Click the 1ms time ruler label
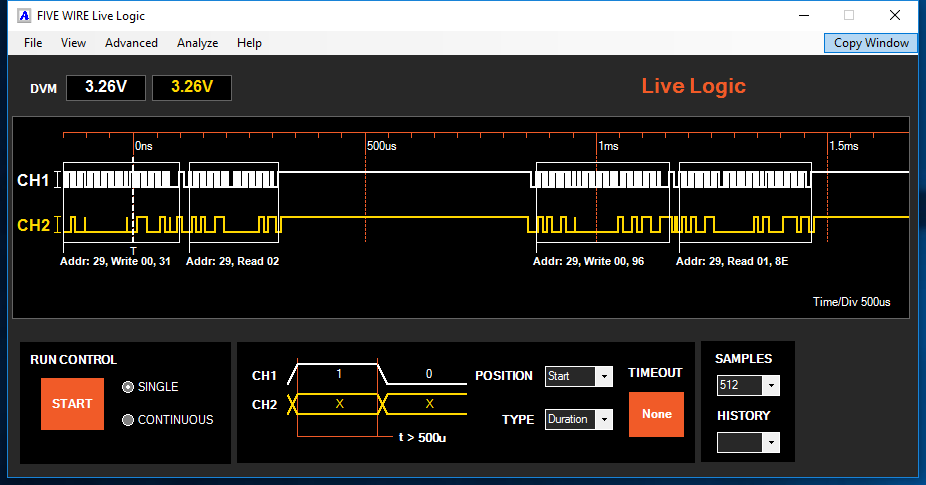This screenshot has width=926, height=485. pos(608,146)
